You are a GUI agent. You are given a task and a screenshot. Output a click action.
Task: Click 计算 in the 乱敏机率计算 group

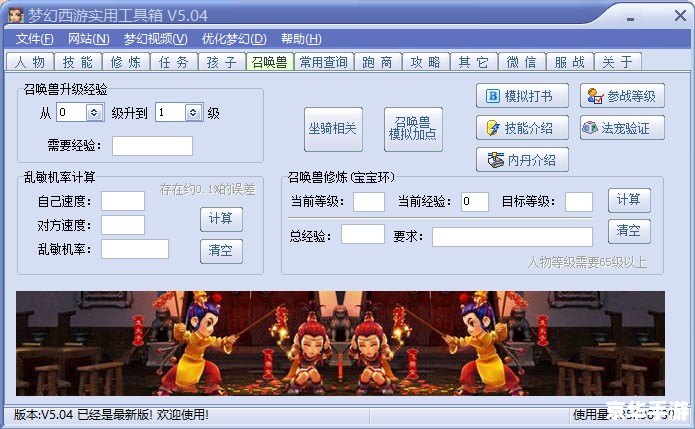pos(221,219)
